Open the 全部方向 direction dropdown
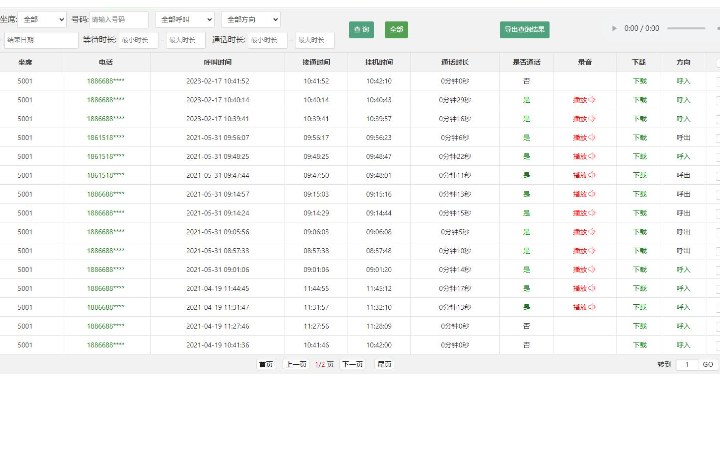Viewport: 720px width, 450px height. pos(250,19)
